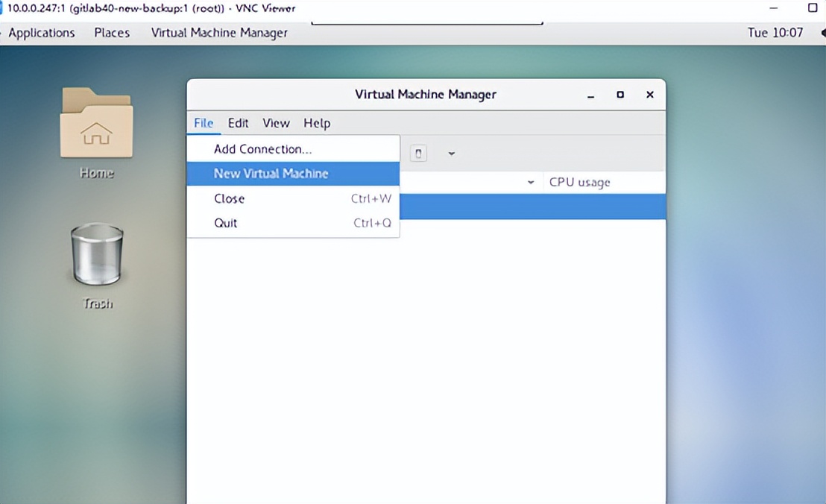Click the Shut Down VM toolbar icon

click(418, 154)
